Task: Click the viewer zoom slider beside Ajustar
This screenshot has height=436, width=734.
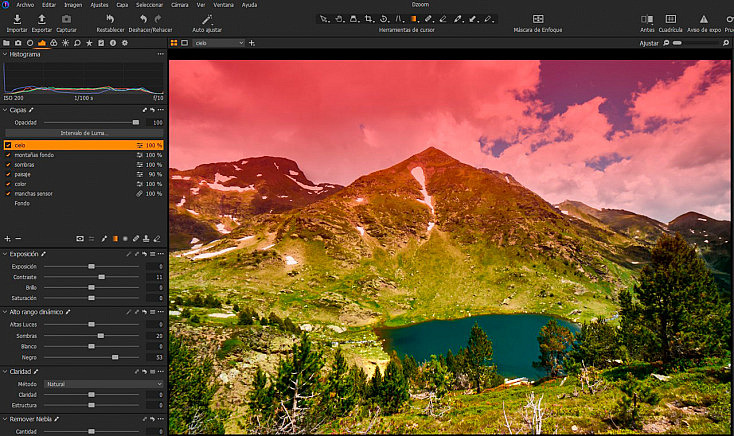Action: pos(697,43)
